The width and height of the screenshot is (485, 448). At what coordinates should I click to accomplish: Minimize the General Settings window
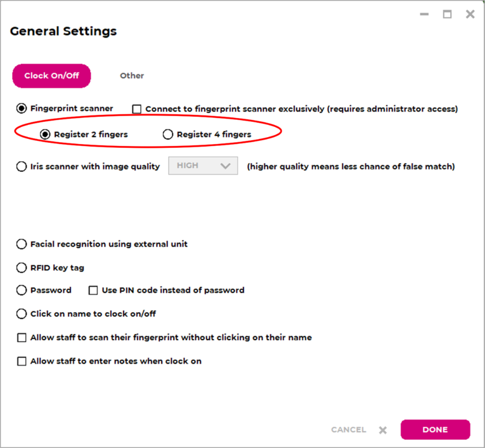coord(424,14)
